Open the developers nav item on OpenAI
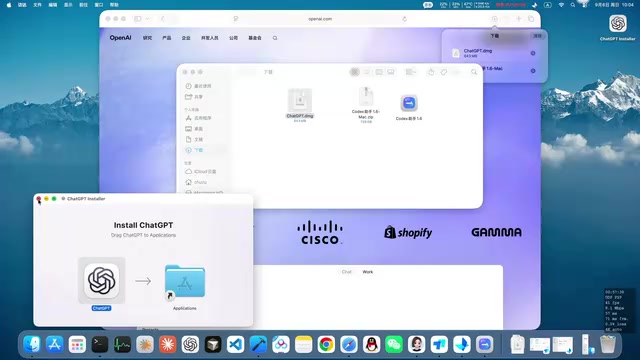Viewport: 640px width, 360px height. coord(209,38)
